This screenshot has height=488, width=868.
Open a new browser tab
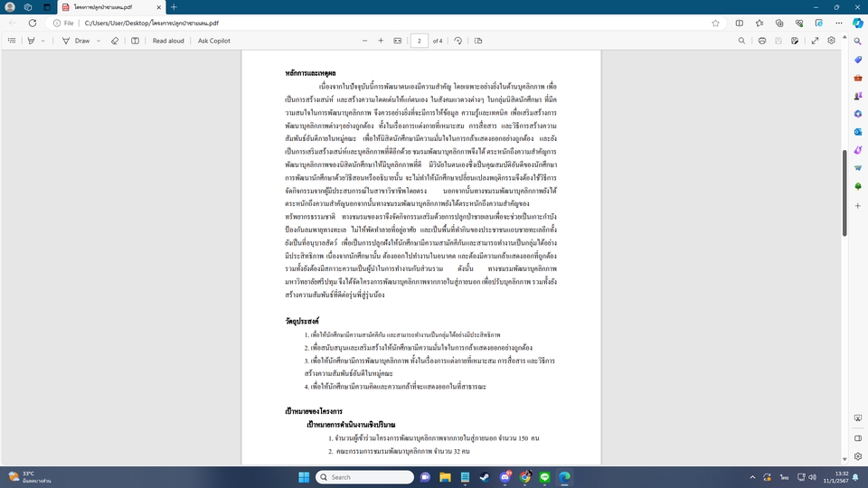pyautogui.click(x=174, y=7)
